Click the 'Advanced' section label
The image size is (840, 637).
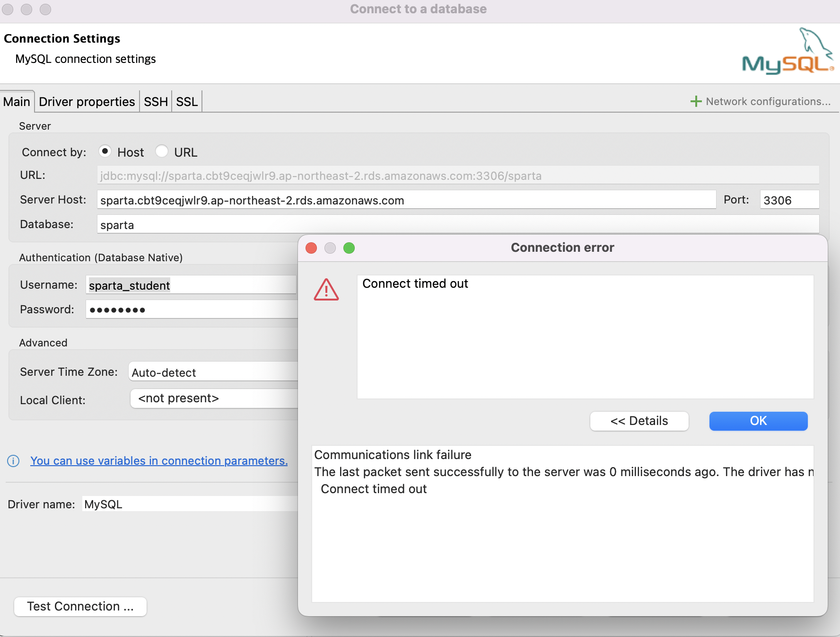(43, 343)
